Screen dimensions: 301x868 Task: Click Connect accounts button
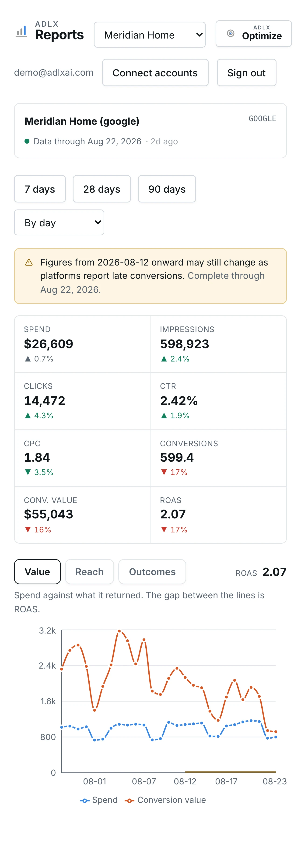pyautogui.click(x=155, y=73)
